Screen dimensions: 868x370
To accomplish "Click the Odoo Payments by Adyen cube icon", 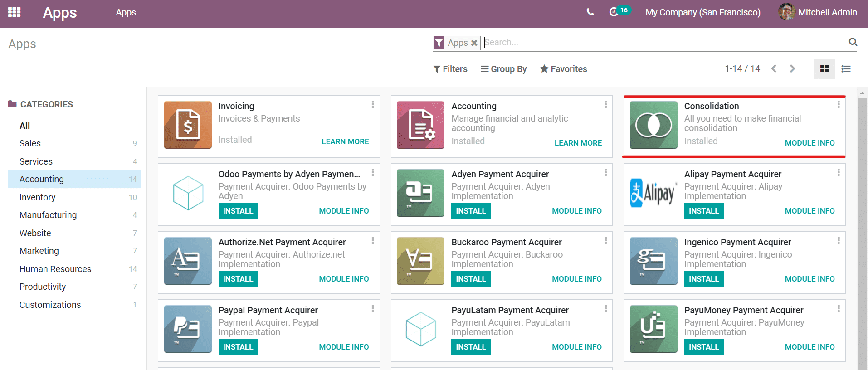I will pos(188,193).
